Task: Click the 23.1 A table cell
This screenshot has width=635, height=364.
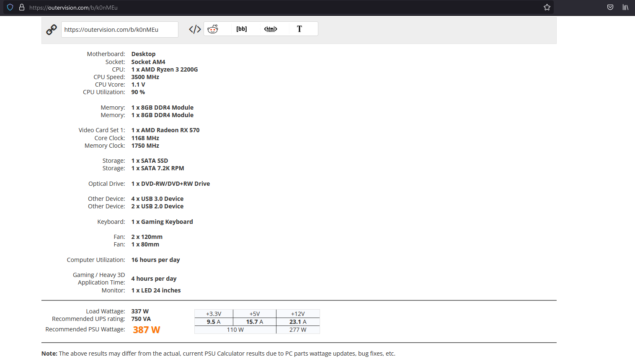Action: (x=298, y=322)
